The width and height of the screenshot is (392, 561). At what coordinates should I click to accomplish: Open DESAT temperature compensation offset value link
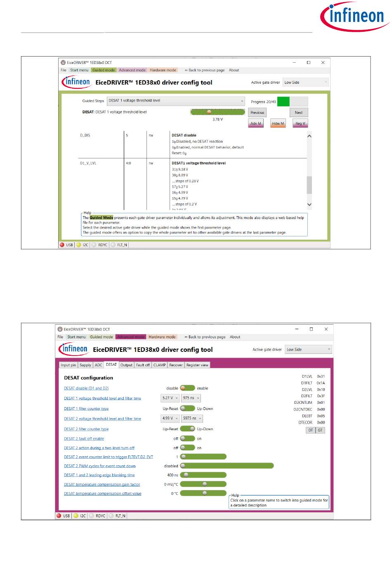(x=103, y=494)
